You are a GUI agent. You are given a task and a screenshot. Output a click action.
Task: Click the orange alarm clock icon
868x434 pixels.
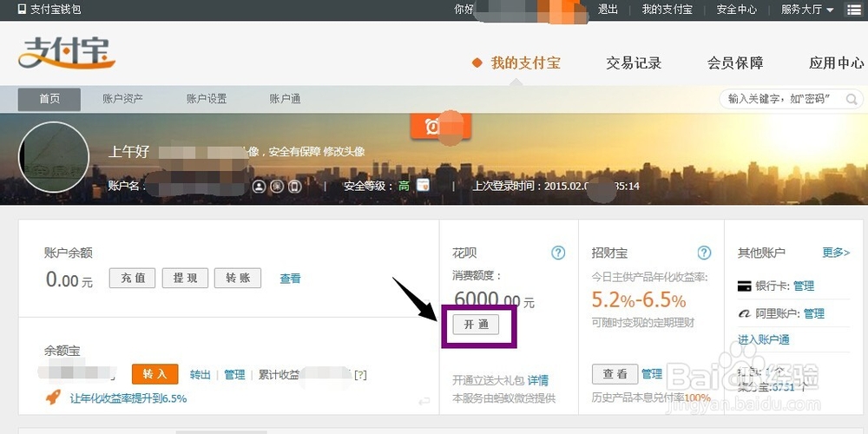point(432,127)
